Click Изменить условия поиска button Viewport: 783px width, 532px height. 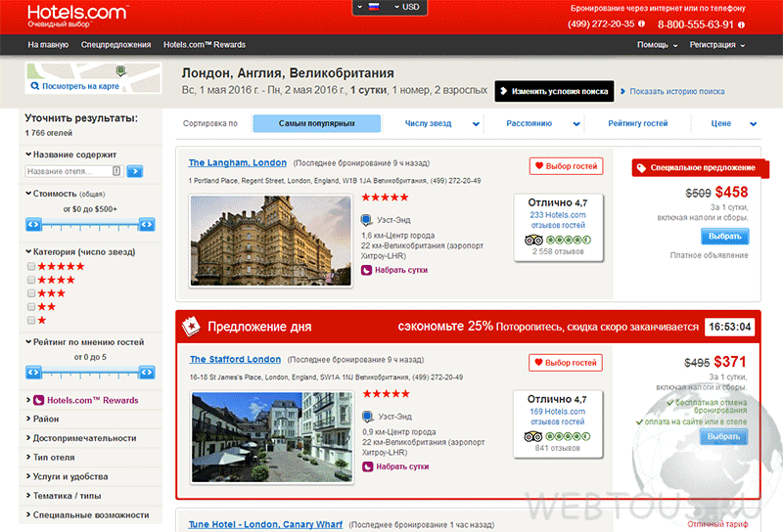click(554, 91)
